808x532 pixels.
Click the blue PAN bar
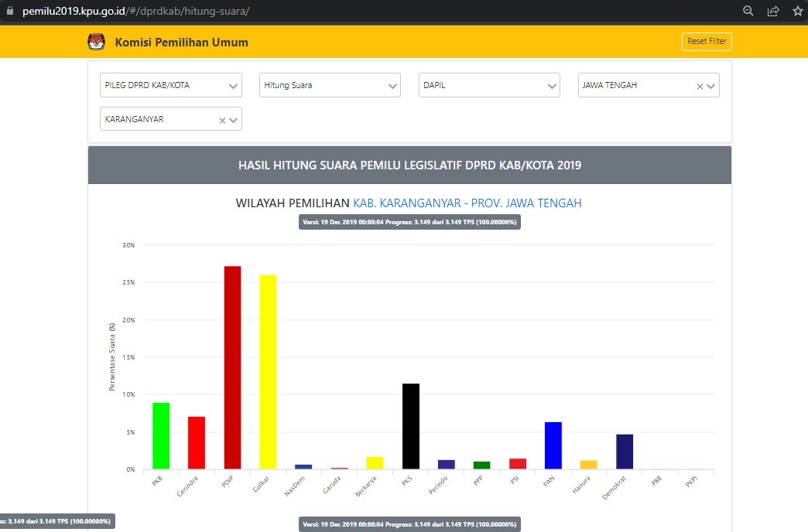(553, 445)
